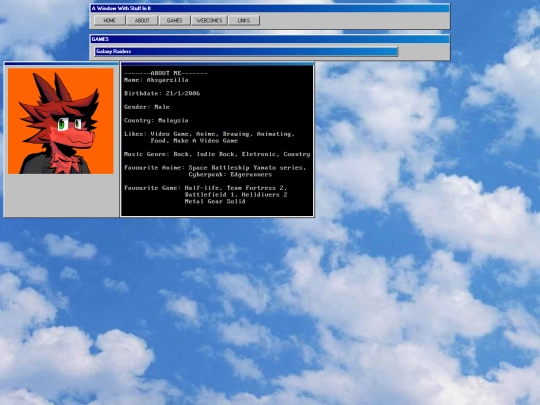The image size is (540, 405).
Task: Click the 'Name: Abxyarzilla' line
Action: point(156,80)
